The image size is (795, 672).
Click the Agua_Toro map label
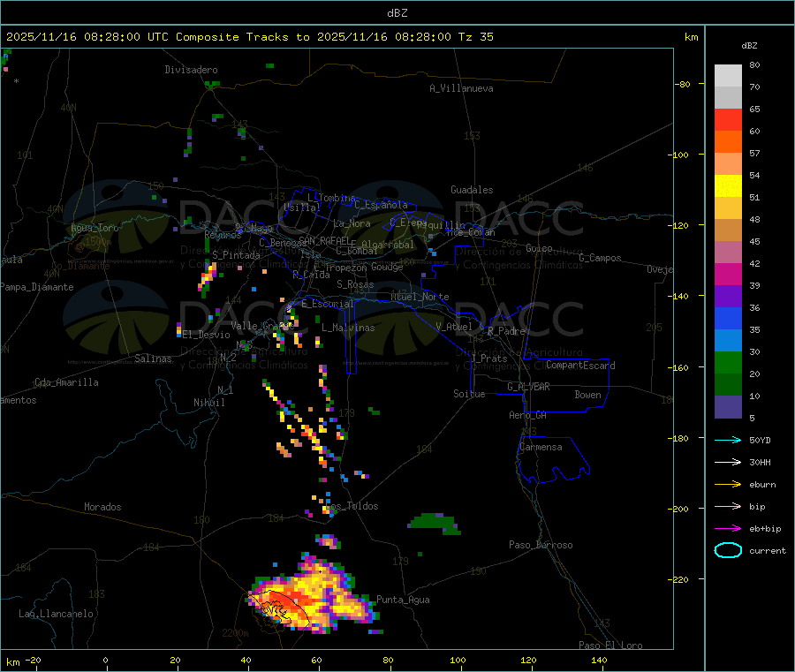click(95, 228)
